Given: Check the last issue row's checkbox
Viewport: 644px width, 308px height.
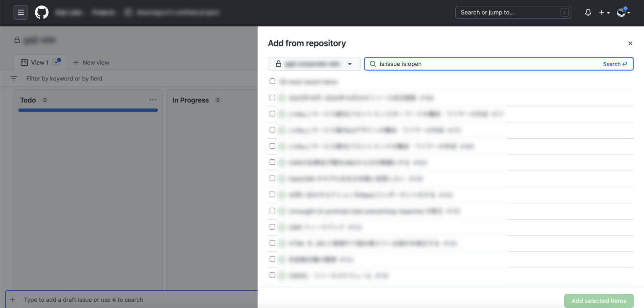Looking at the screenshot, I should coord(272,275).
